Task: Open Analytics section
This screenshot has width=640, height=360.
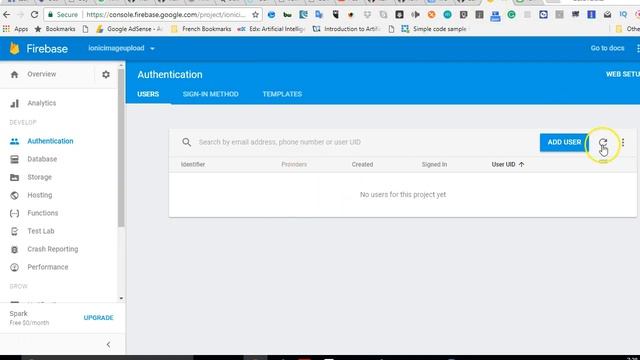Action: click(42, 103)
